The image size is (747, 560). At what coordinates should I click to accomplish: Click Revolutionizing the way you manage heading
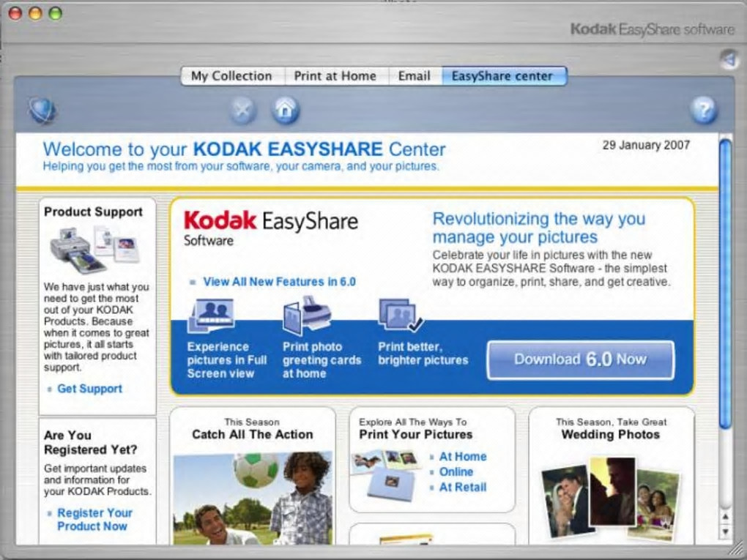539,228
